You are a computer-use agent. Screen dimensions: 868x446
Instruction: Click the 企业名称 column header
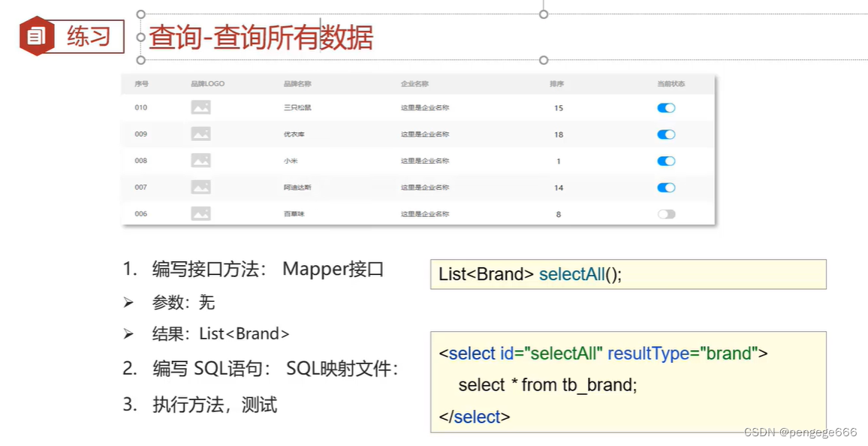(x=414, y=83)
